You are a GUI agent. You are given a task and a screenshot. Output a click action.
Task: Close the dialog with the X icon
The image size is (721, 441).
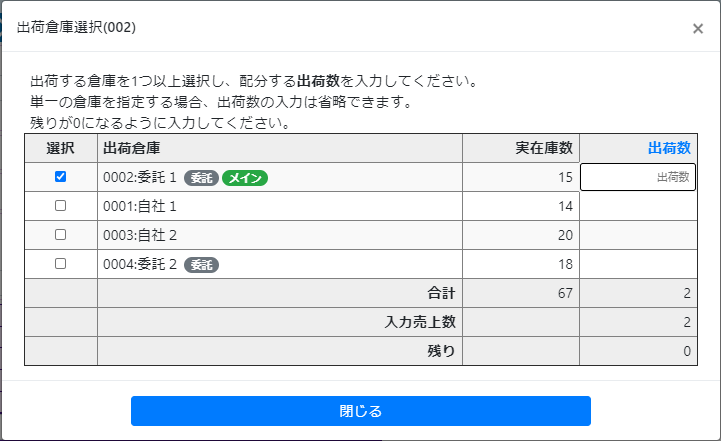pos(698,29)
